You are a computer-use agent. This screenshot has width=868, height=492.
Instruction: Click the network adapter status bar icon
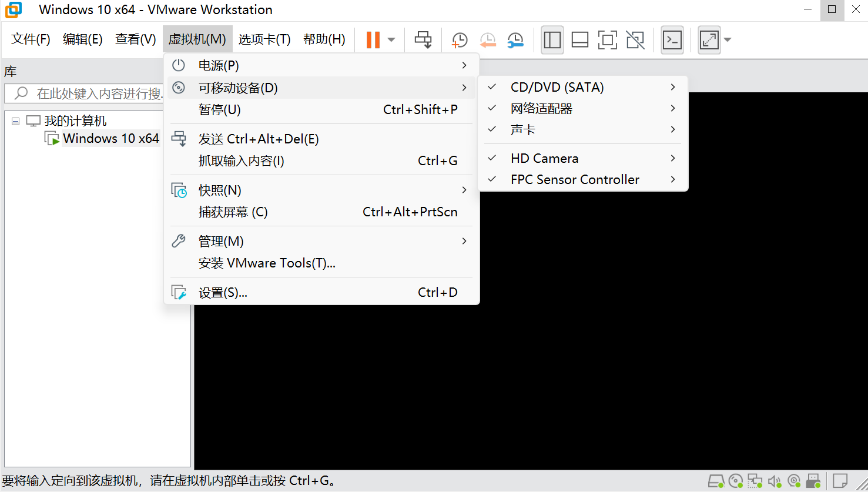[755, 481]
